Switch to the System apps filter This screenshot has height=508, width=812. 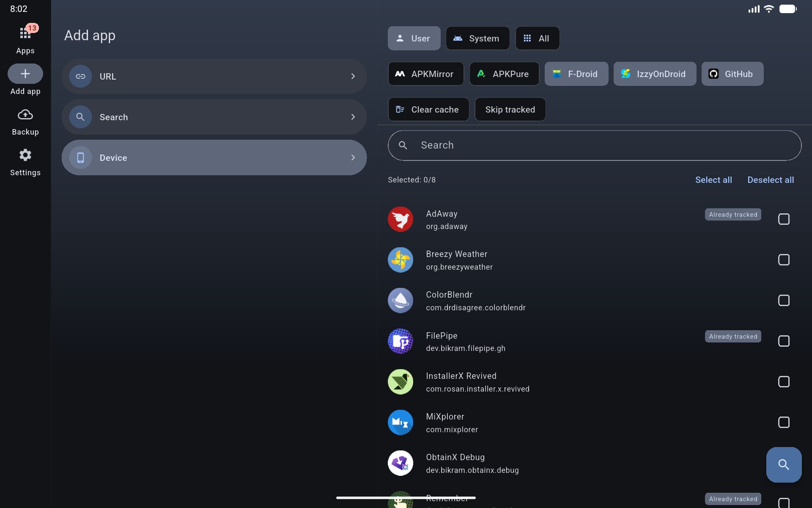pyautogui.click(x=478, y=38)
